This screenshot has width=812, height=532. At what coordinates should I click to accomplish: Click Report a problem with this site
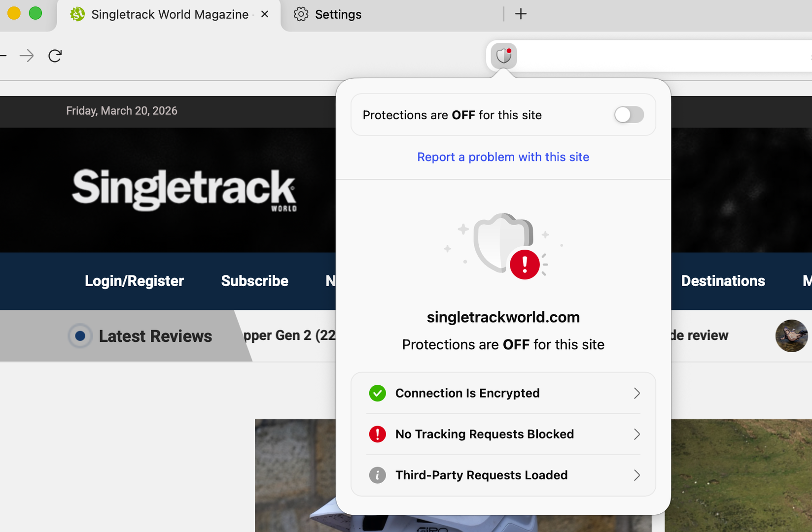pos(503,157)
